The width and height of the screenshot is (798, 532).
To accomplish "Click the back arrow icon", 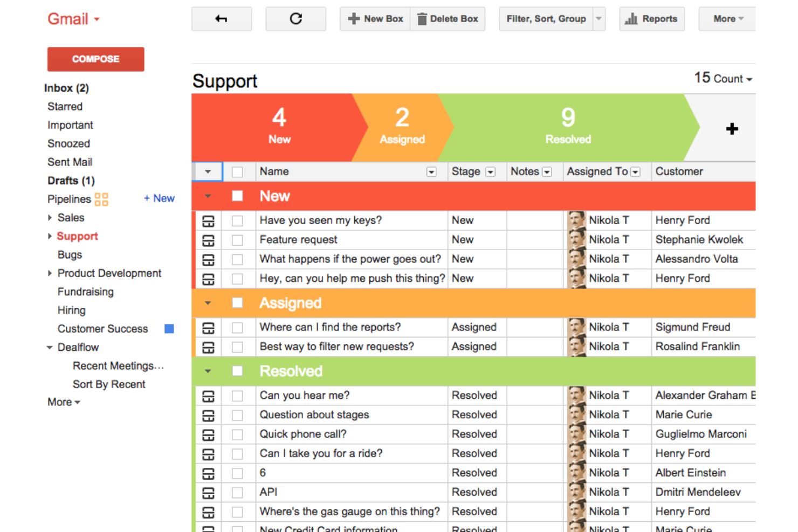I will point(222,18).
